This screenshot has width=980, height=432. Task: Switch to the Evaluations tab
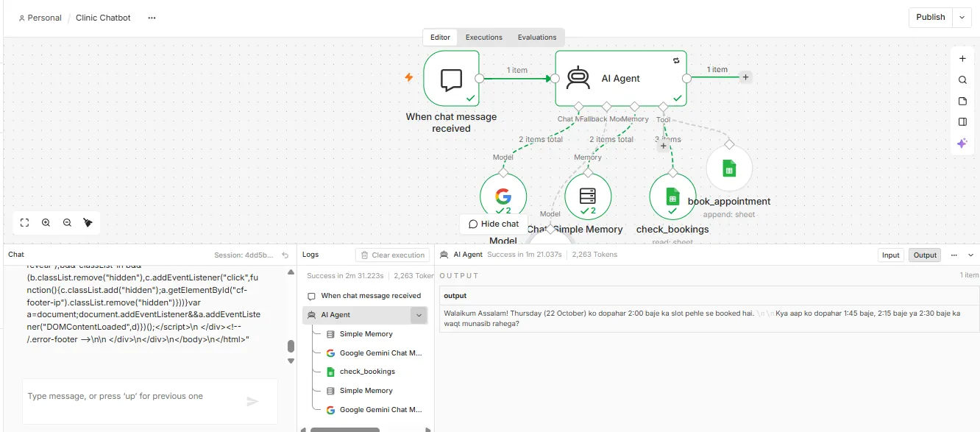[x=537, y=38]
